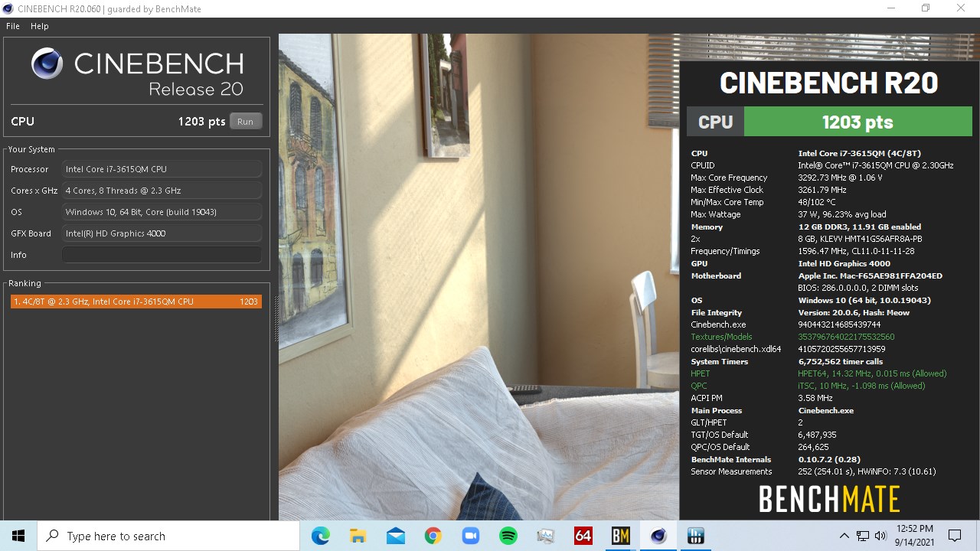Open Mail app from taskbar
Screen dimensions: 980x551
(396, 536)
